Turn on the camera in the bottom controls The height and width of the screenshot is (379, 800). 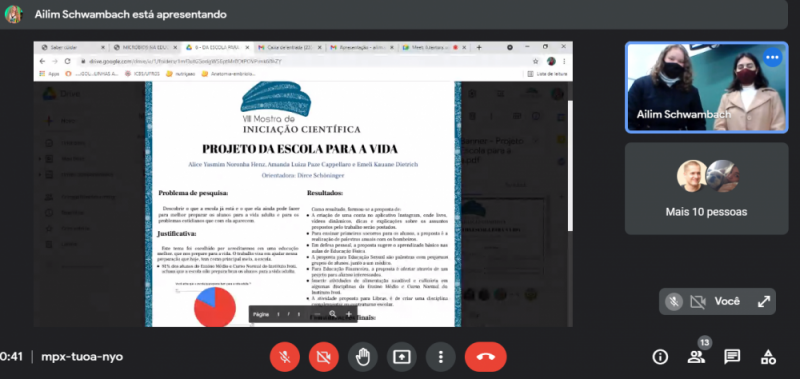(323, 357)
